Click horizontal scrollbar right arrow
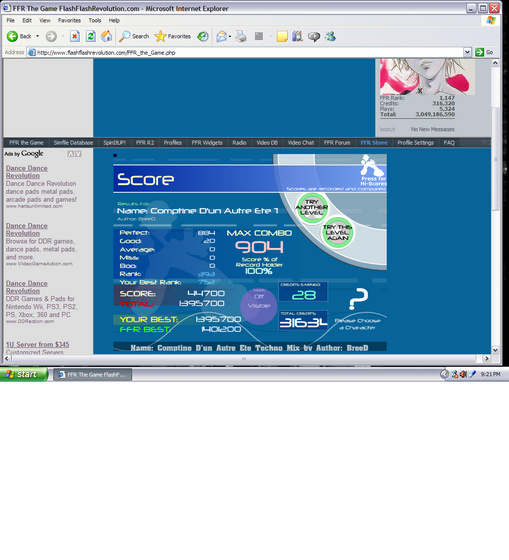The width and height of the screenshot is (509, 560). pyautogui.click(x=486, y=358)
